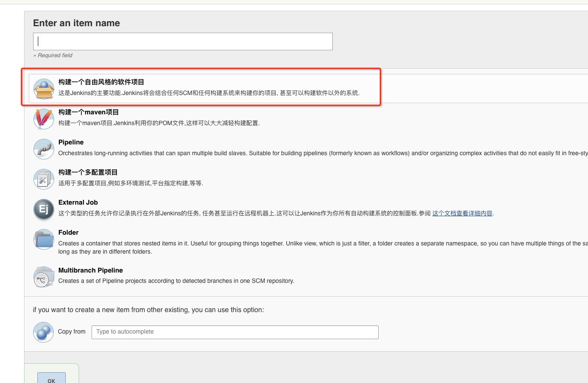The image size is (588, 383).
Task: Open the 这个文档查看详细内容 link
Action: pos(462,213)
